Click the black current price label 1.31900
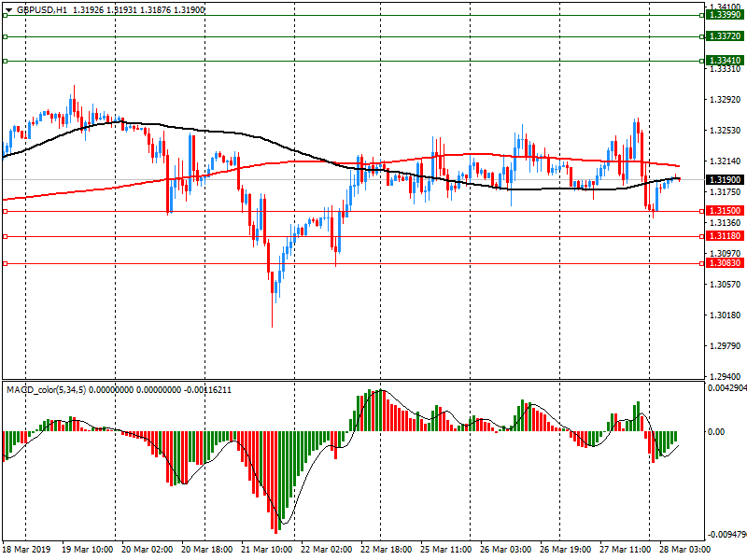 725,179
